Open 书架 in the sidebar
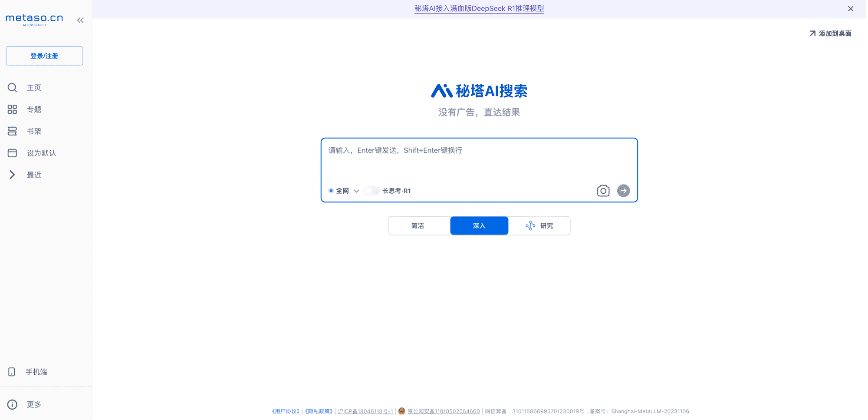The height and width of the screenshot is (420, 868). click(34, 131)
